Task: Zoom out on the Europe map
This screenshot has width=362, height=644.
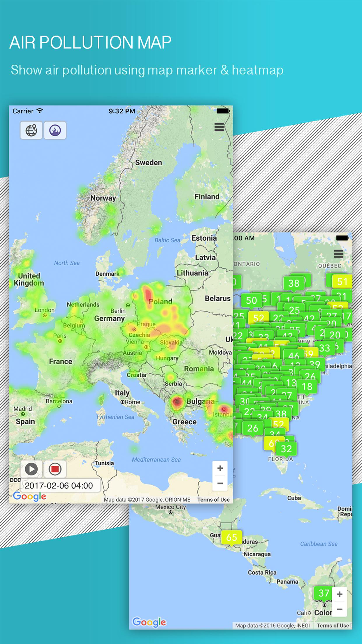Action: pyautogui.click(x=220, y=483)
